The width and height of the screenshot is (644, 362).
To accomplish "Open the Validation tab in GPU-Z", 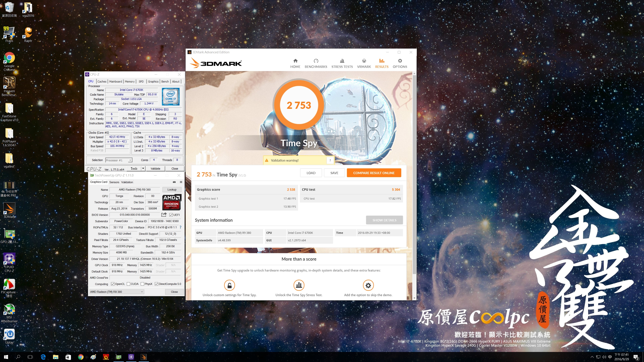I will (127, 182).
